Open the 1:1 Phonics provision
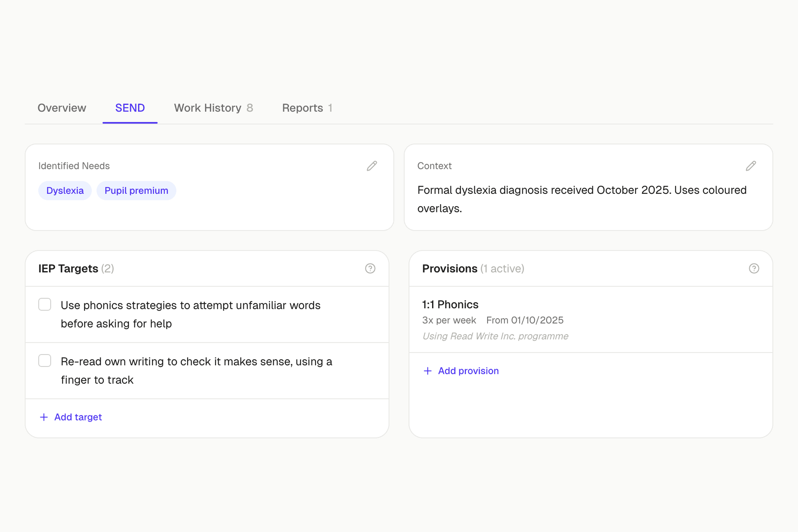The width and height of the screenshot is (798, 532). (450, 304)
